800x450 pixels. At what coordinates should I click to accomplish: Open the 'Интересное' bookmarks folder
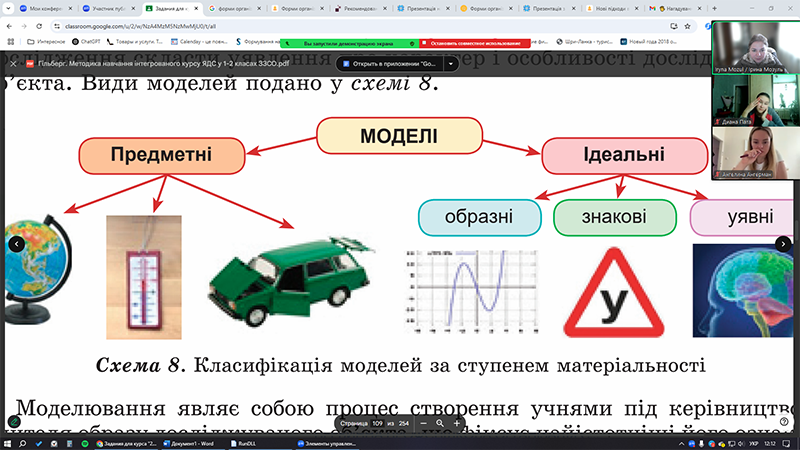pos(46,41)
